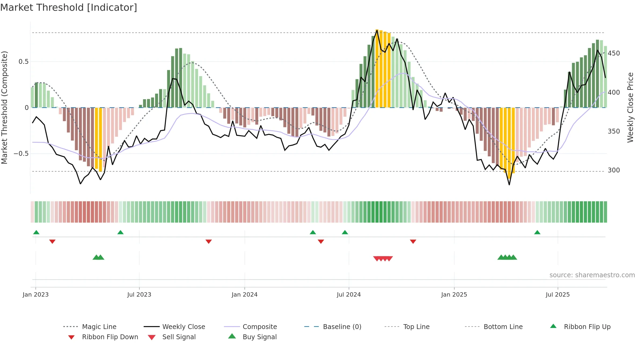Select the ribbon flip down marker in early 2023

pyautogui.click(x=52, y=242)
